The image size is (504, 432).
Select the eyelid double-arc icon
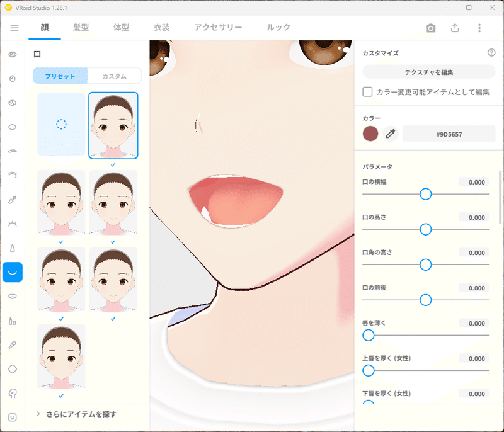coord(13,175)
